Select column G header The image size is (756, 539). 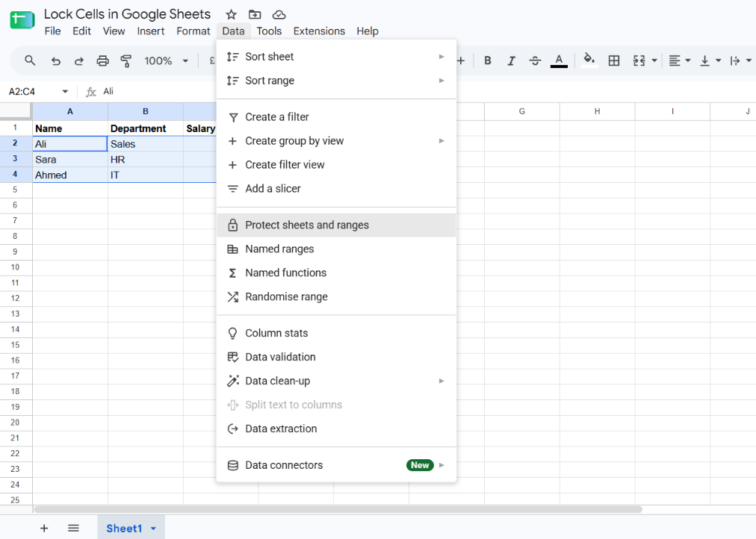click(521, 111)
